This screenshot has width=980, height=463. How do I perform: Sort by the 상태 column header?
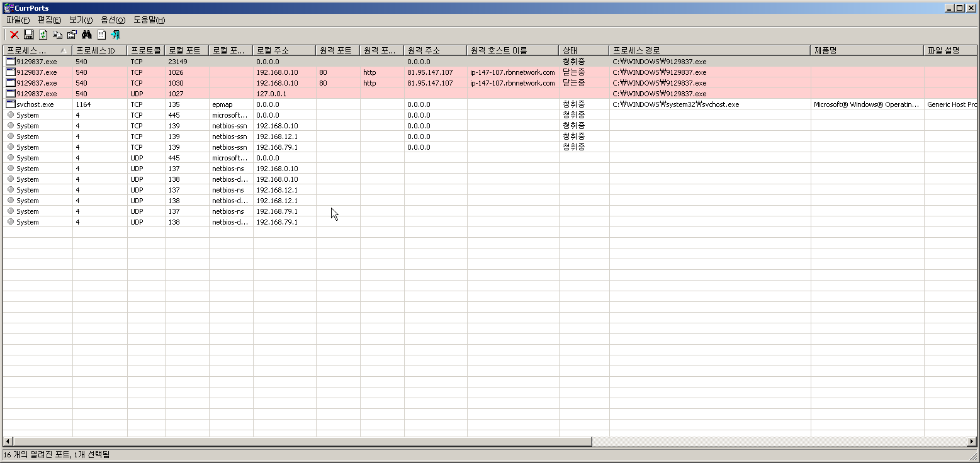tap(583, 50)
